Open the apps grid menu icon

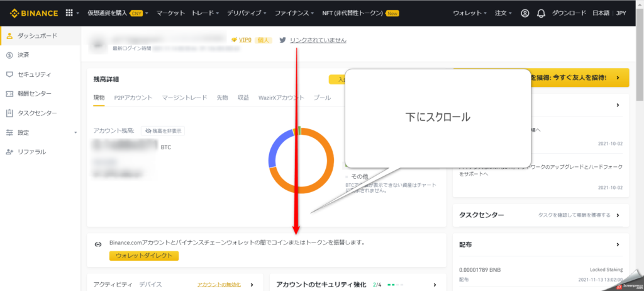click(x=69, y=13)
